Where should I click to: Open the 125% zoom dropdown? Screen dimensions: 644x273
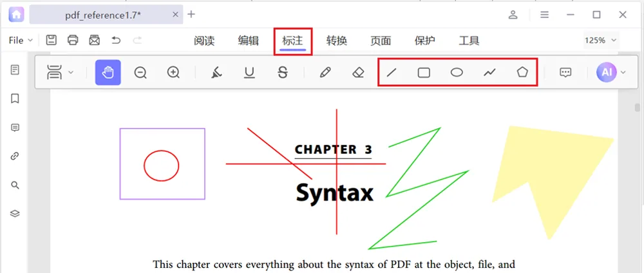tap(601, 40)
